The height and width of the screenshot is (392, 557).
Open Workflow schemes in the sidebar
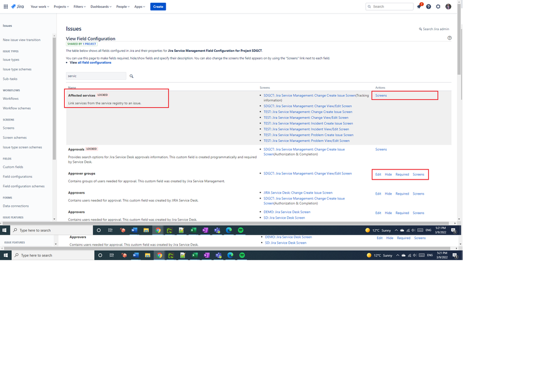tap(17, 108)
